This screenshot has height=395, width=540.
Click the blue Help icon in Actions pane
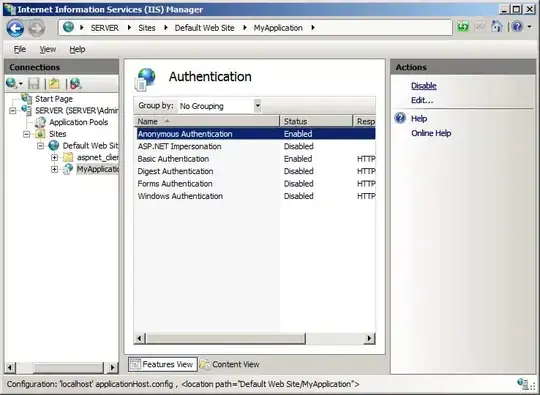(400, 118)
